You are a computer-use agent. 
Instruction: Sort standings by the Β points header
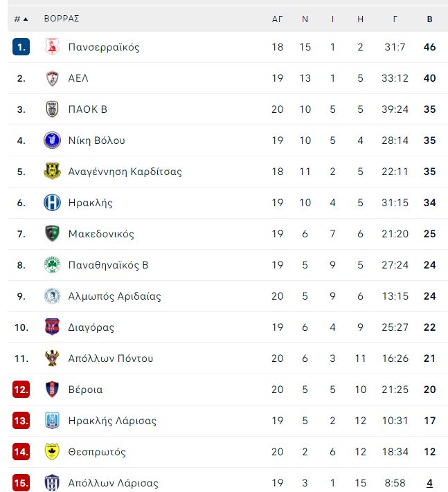[429, 19]
